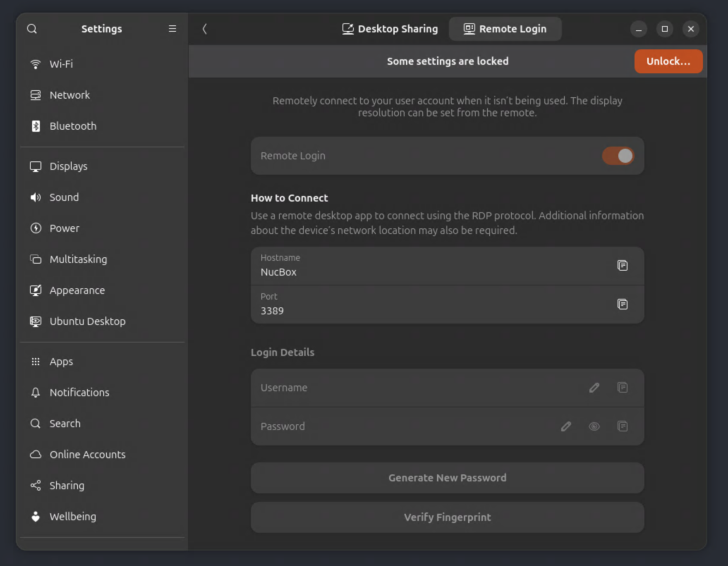
Task: Close the Settings window
Action: (691, 29)
